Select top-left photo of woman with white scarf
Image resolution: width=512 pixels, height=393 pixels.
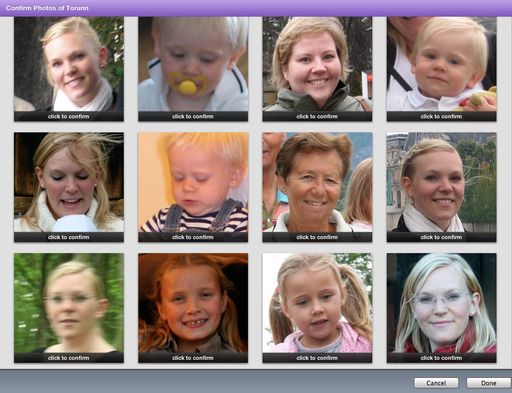[x=69, y=64]
